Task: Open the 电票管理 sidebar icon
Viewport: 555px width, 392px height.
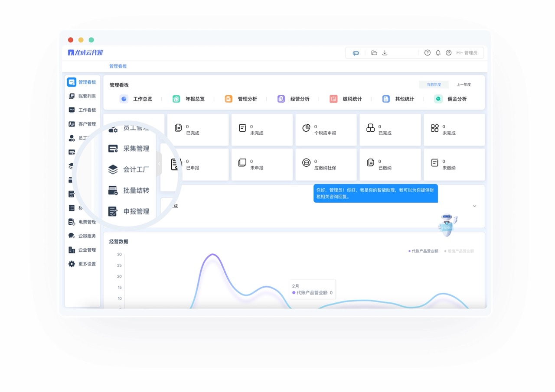Action: 72,222
